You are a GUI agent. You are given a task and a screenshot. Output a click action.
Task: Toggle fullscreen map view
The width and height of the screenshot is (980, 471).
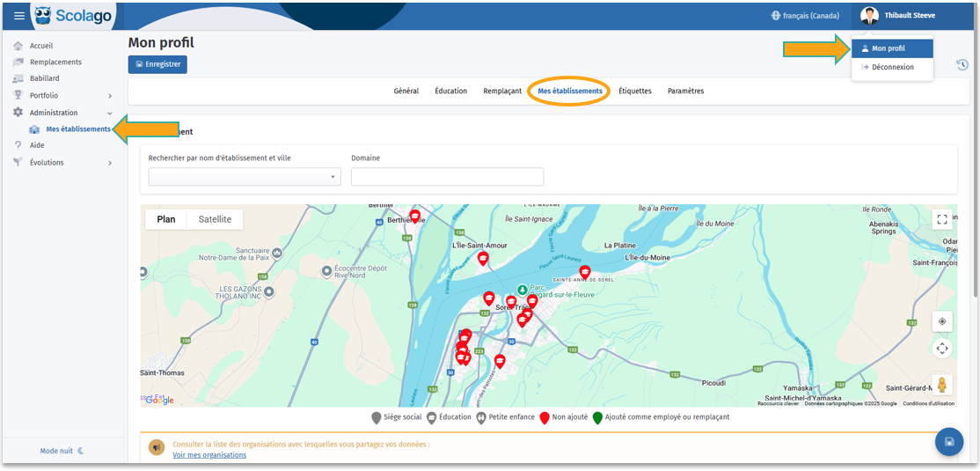pos(942,219)
